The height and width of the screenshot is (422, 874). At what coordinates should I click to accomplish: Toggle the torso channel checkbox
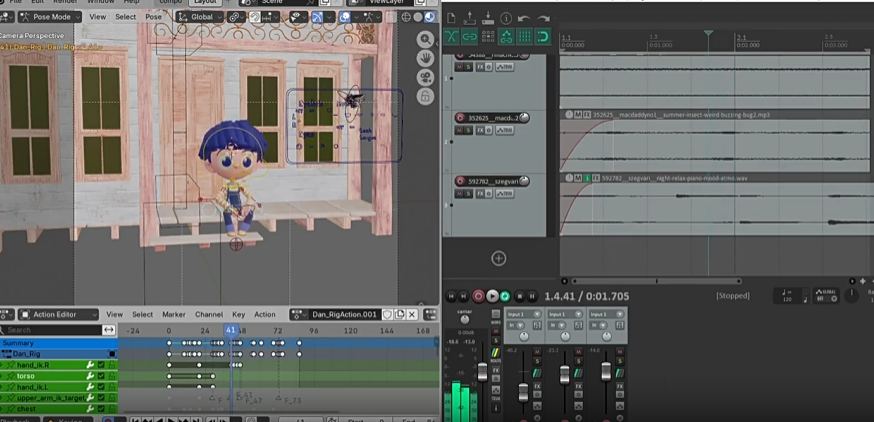pos(101,376)
